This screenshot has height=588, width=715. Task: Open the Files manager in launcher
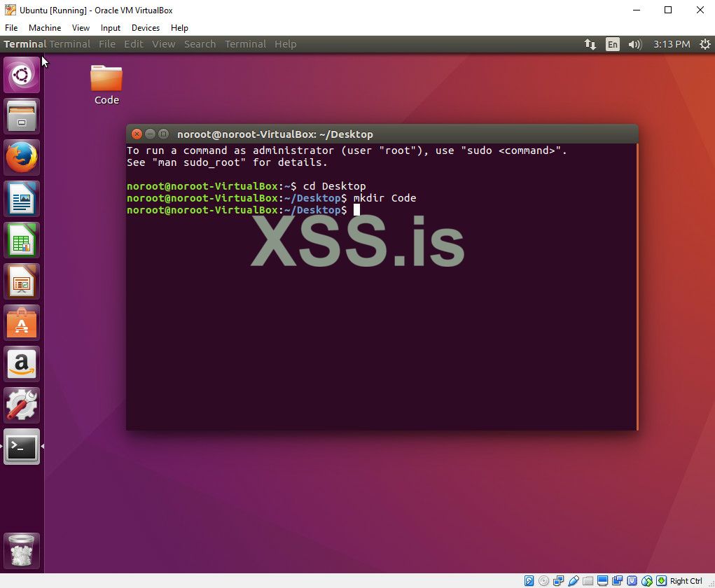point(22,116)
